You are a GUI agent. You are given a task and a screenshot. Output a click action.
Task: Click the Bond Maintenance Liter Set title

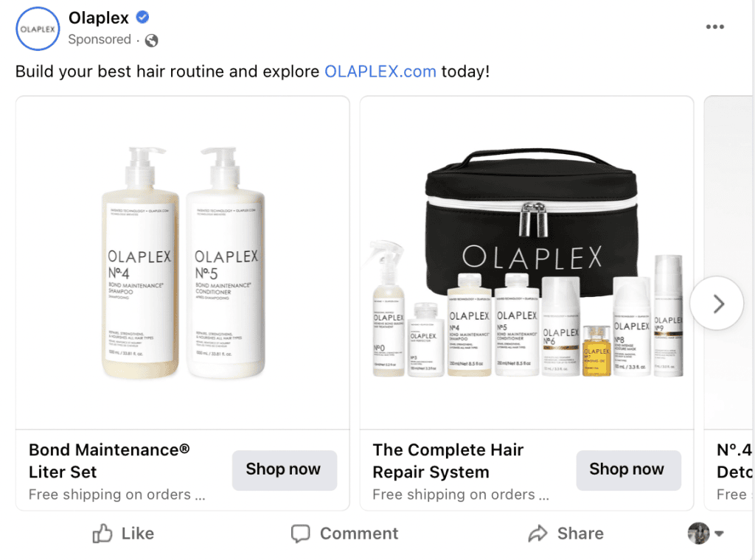pyautogui.click(x=109, y=461)
